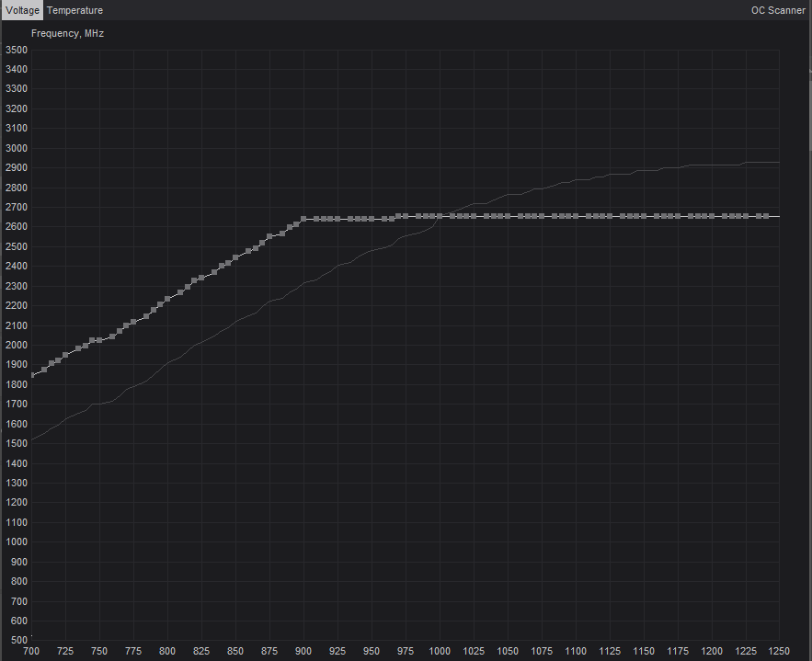Select the curve point at 850 mV
Viewport: 812px width, 661px height.
pyautogui.click(x=235, y=257)
